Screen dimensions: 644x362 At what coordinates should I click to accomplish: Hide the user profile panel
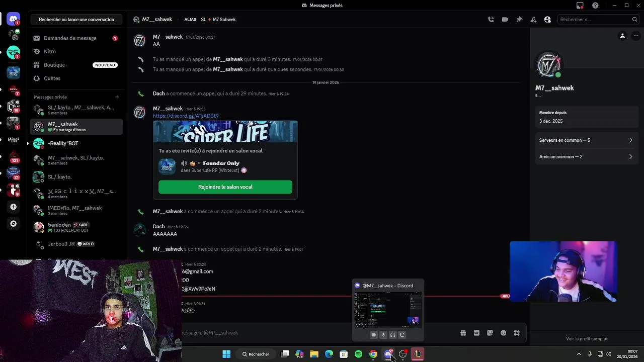(547, 20)
